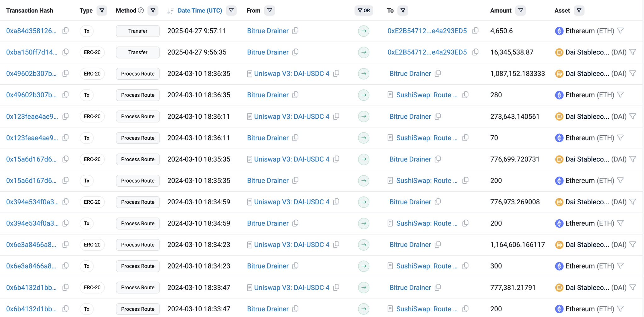Open the Method column filter
The image size is (644, 317).
point(153,10)
